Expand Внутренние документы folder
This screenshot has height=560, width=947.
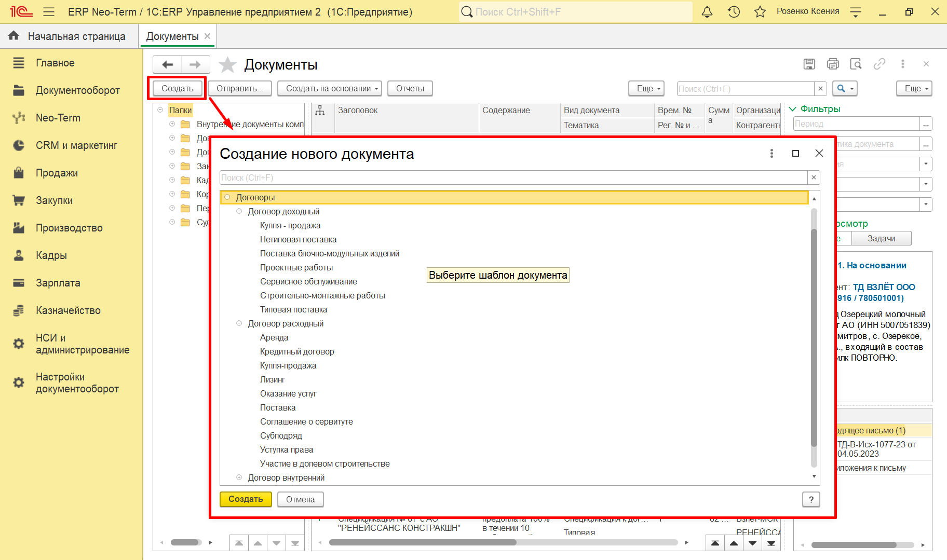click(172, 124)
